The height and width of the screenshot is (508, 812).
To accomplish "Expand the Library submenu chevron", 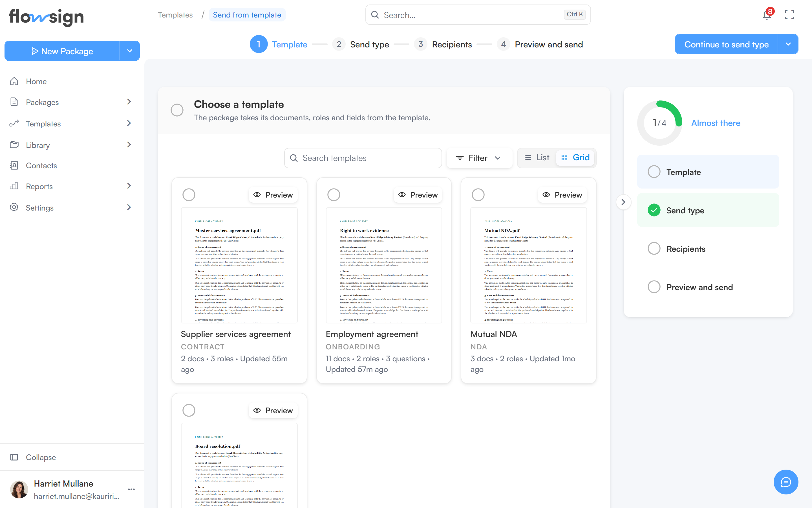I will click(129, 144).
